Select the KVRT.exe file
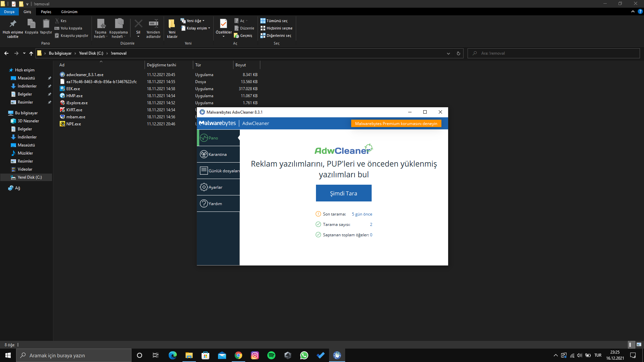Viewport: 644px width, 362px height. pyautogui.click(x=74, y=110)
